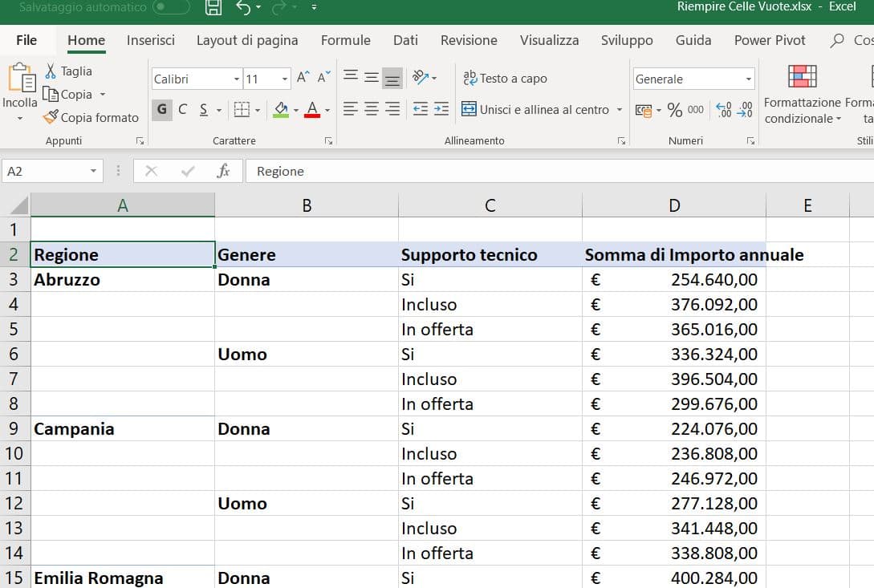Open the Formule ribbon tab
874x588 pixels.
tap(346, 40)
